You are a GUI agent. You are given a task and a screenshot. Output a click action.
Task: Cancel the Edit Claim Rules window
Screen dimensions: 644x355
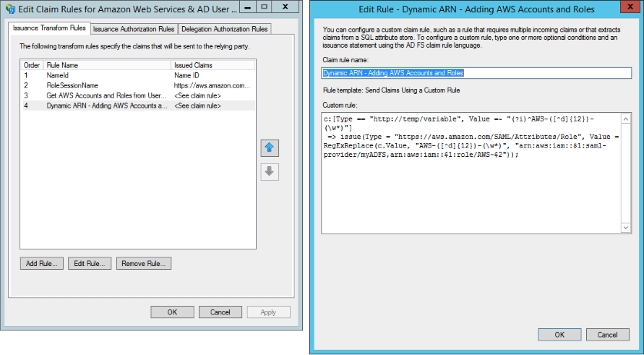[220, 312]
